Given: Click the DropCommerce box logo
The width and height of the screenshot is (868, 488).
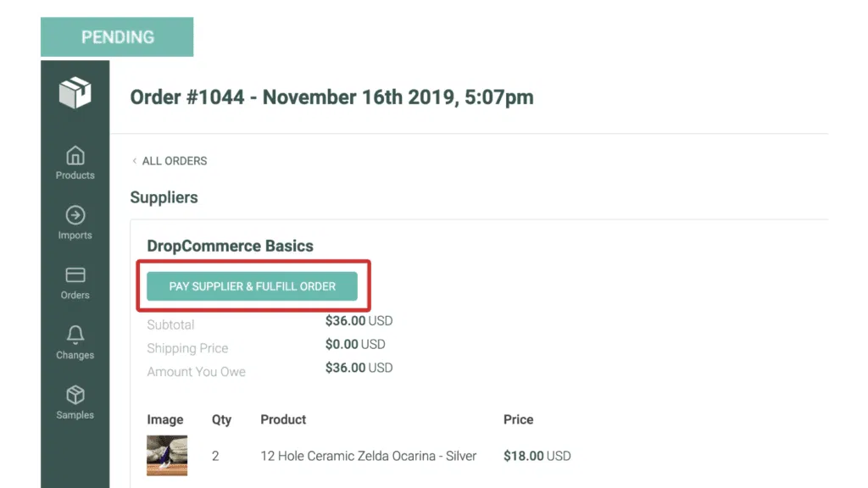Looking at the screenshot, I should (x=75, y=92).
